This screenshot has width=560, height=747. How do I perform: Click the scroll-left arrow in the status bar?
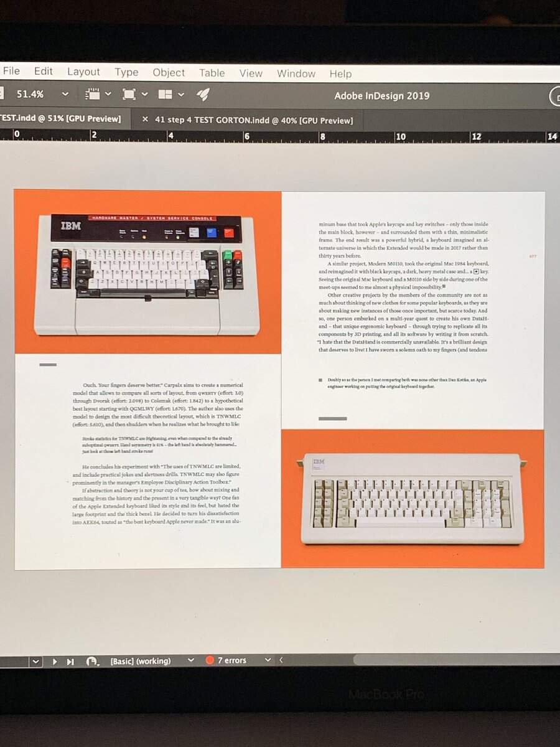281,660
